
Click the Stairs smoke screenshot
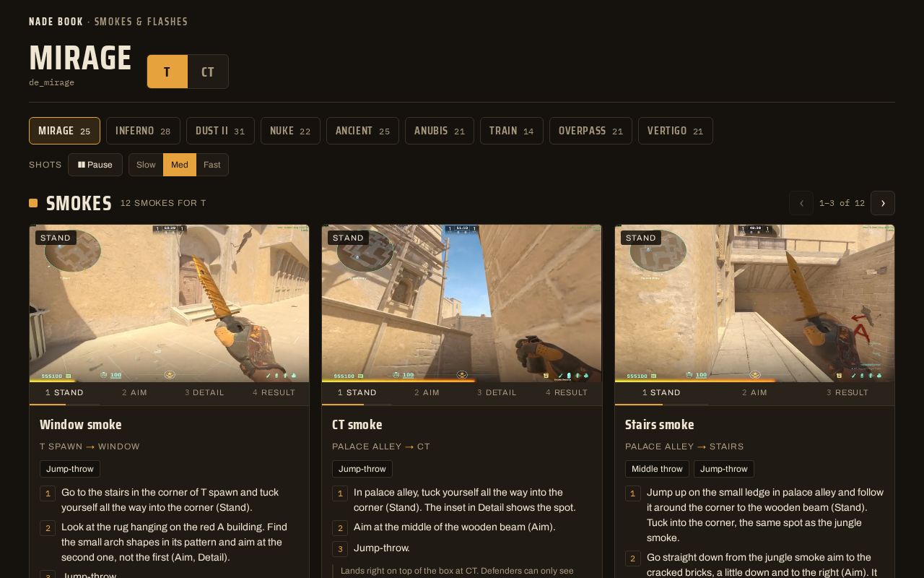tap(754, 303)
